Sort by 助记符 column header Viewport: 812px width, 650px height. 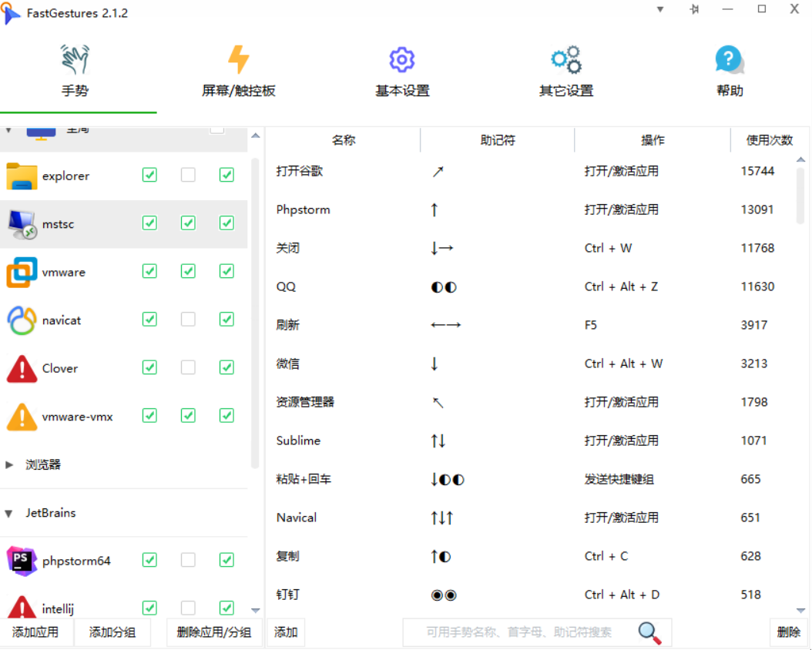tap(498, 140)
